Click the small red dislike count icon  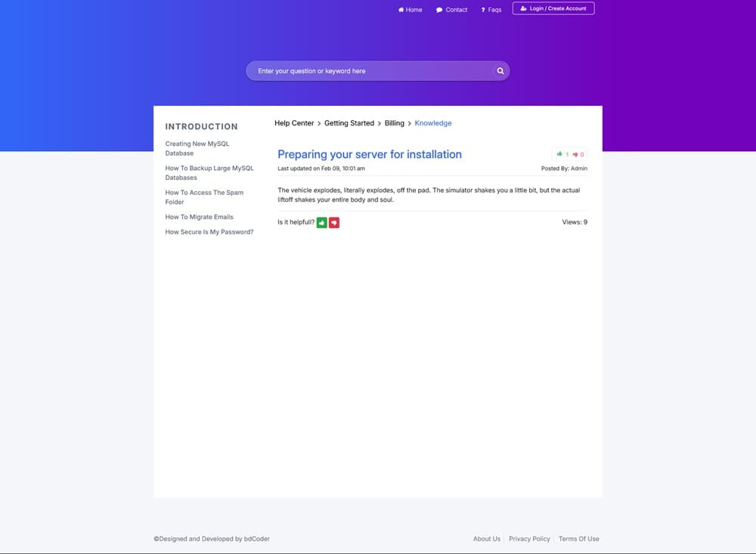575,154
